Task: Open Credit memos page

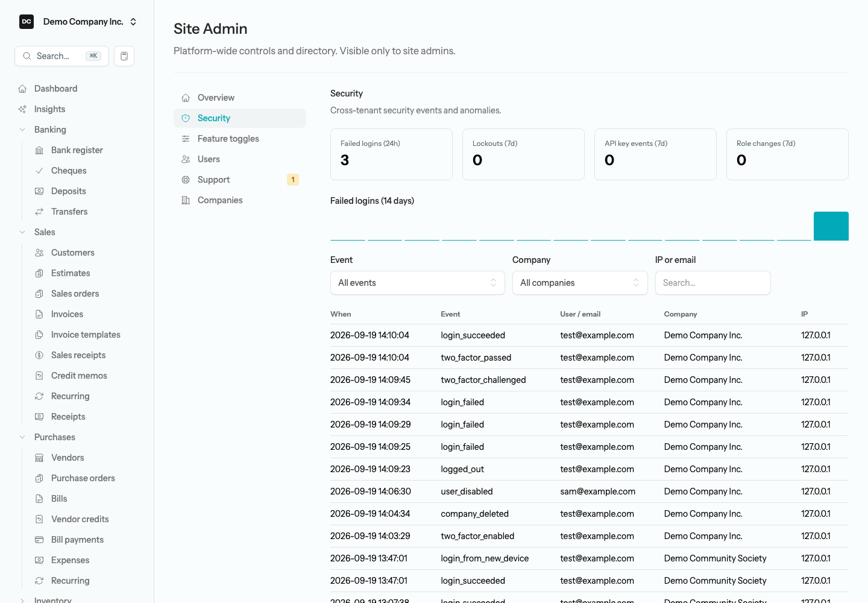Action: click(x=79, y=376)
